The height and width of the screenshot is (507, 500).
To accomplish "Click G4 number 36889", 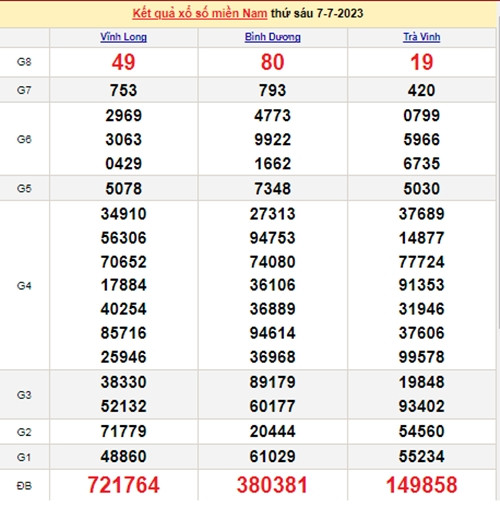I will pos(273,309).
